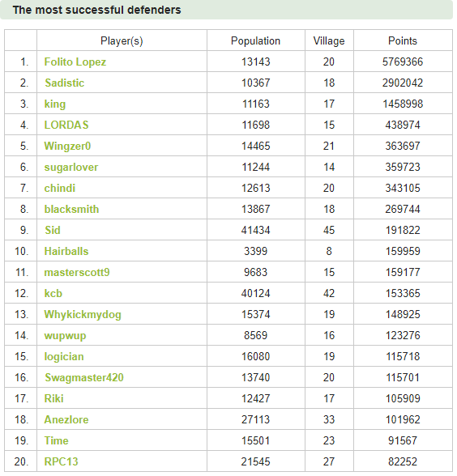View the masterscott9 player page
This screenshot has height=476, width=457.
(x=77, y=272)
